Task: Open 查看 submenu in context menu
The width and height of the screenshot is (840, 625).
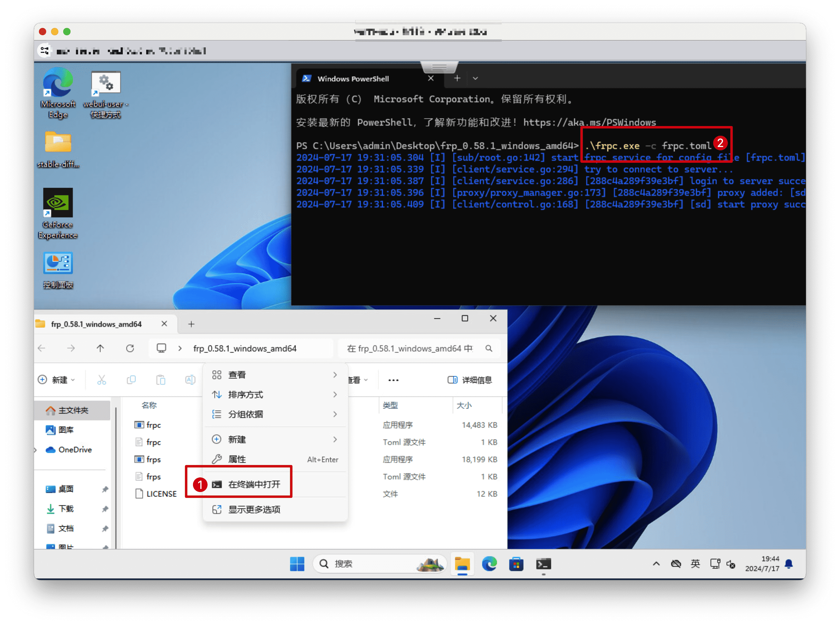Action: 275,374
